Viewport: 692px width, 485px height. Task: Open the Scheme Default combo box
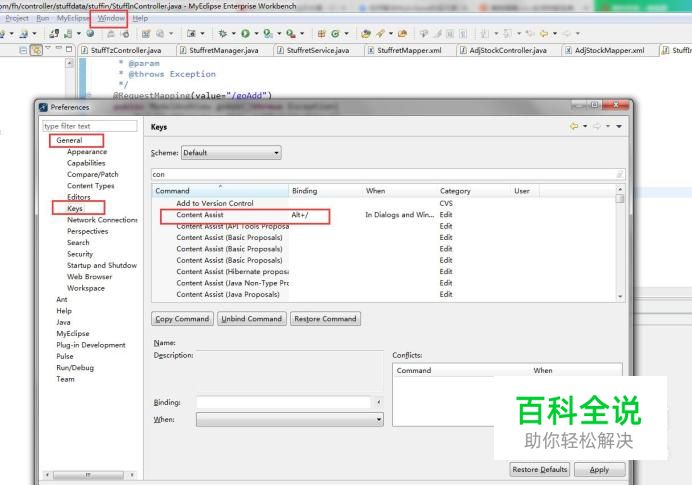[231, 153]
